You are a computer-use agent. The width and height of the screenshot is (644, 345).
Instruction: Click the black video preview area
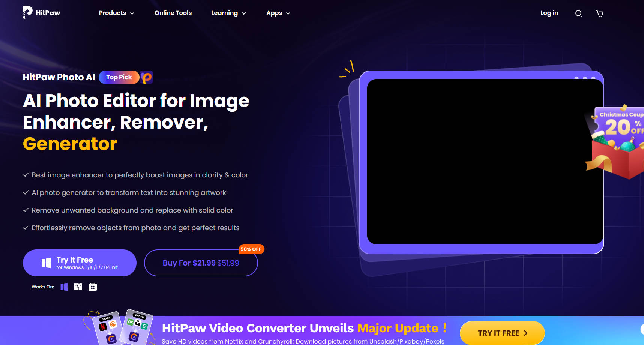485,162
